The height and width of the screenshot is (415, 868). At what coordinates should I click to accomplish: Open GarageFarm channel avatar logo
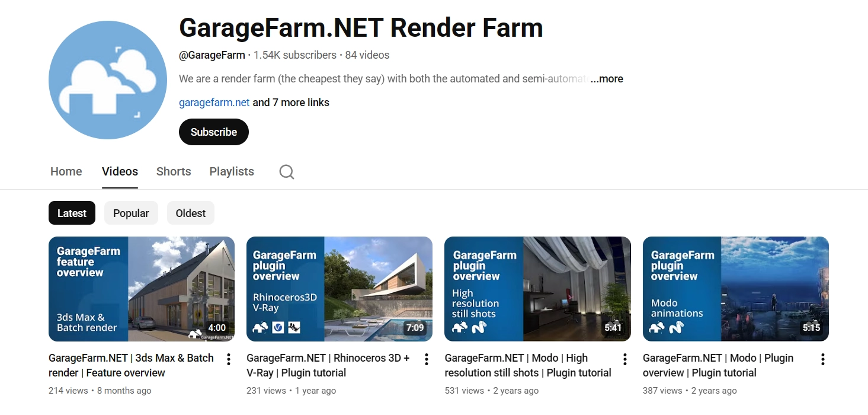click(x=108, y=80)
